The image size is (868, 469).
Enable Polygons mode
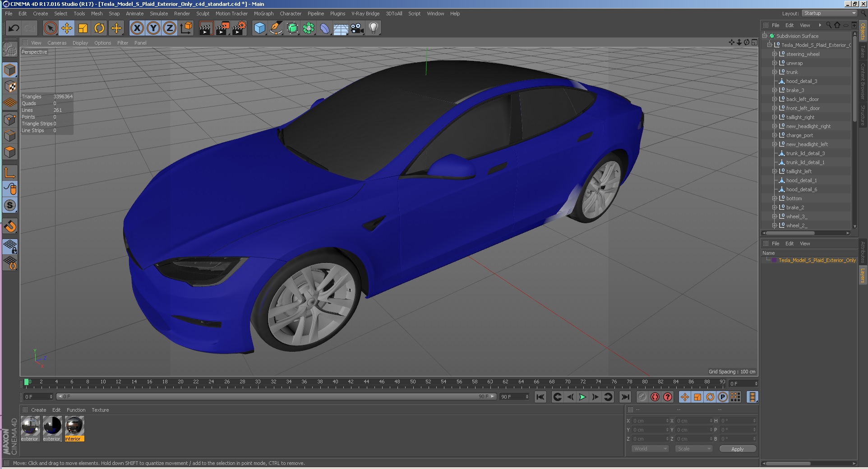[10, 152]
